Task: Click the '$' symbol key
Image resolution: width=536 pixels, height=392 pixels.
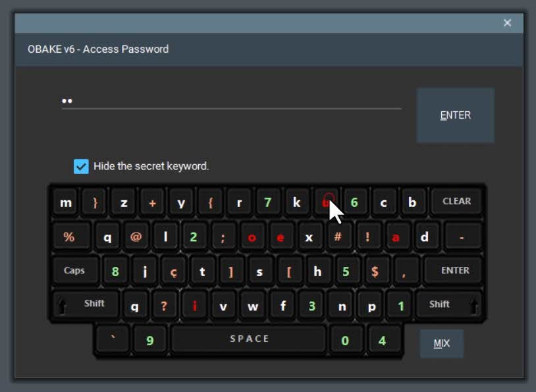Action: coord(375,271)
